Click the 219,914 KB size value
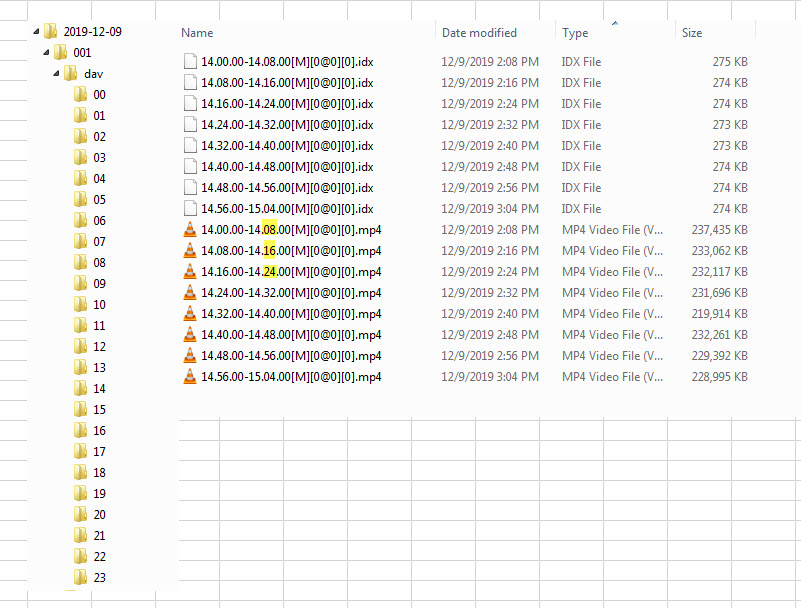This screenshot has width=801, height=608. click(720, 314)
